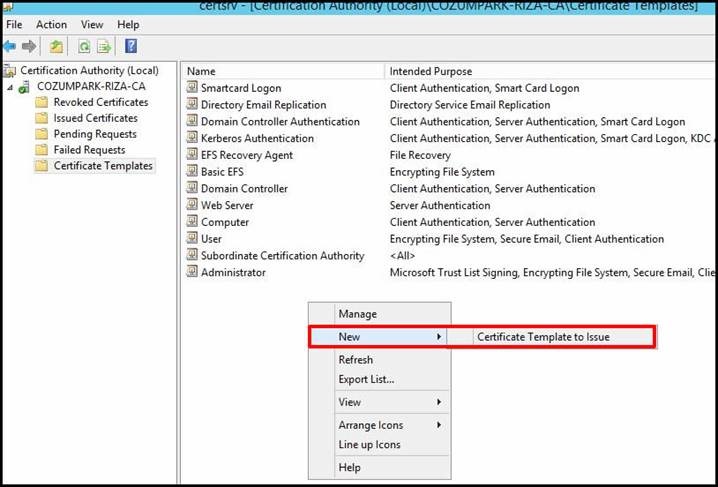Expand the Arrange Icons submenu arrow
This screenshot has height=487, width=718.
(x=439, y=425)
